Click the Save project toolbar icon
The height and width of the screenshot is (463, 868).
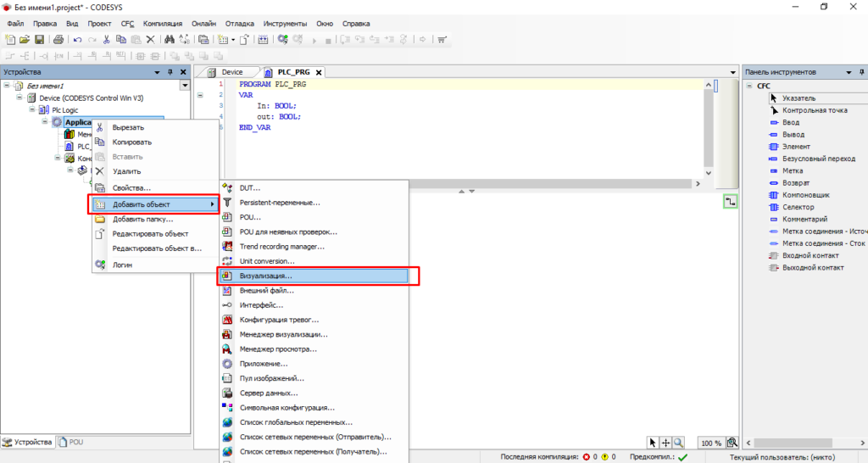point(39,40)
